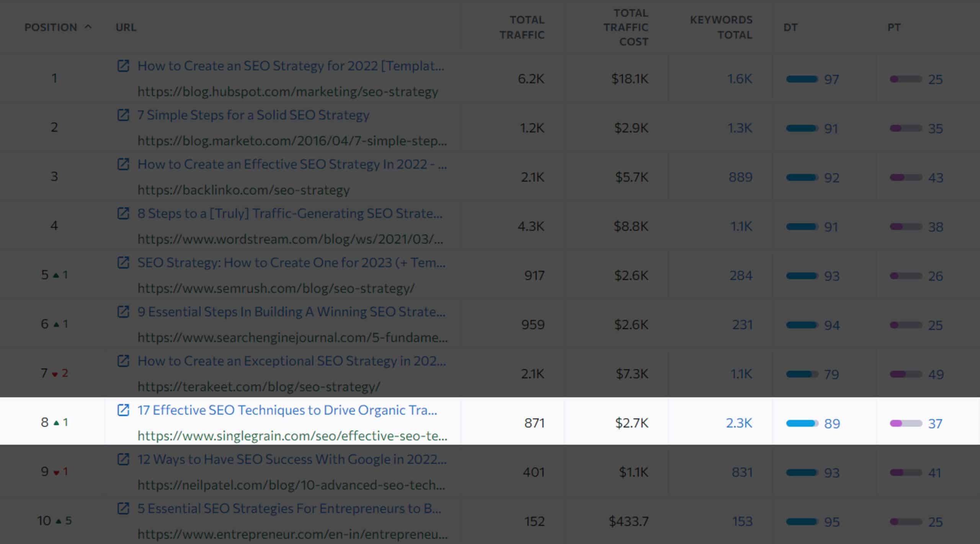Click the DT 89 progress bar

pos(802,423)
